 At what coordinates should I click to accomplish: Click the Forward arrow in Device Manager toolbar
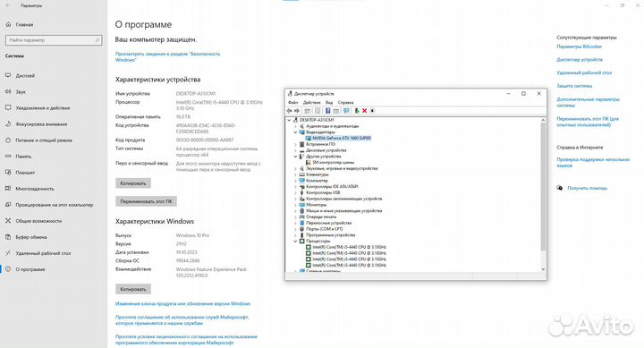[297, 111]
